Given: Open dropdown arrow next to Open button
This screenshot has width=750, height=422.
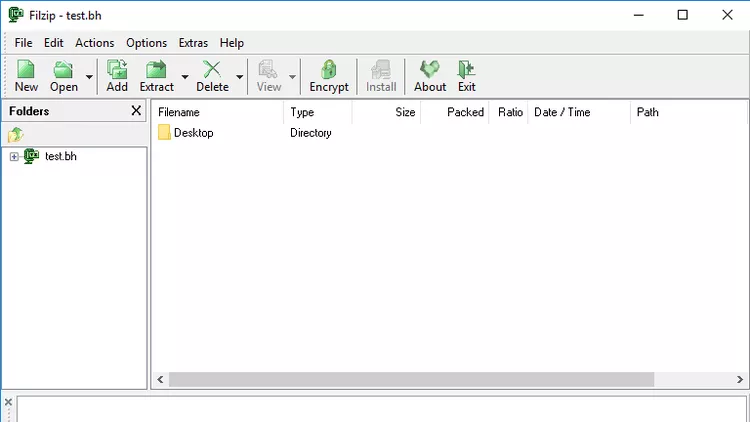Looking at the screenshot, I should tap(89, 77).
